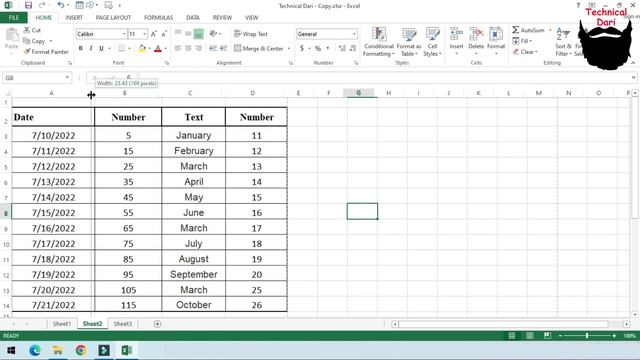
Task: Click the Windows Start button
Action: point(11,350)
